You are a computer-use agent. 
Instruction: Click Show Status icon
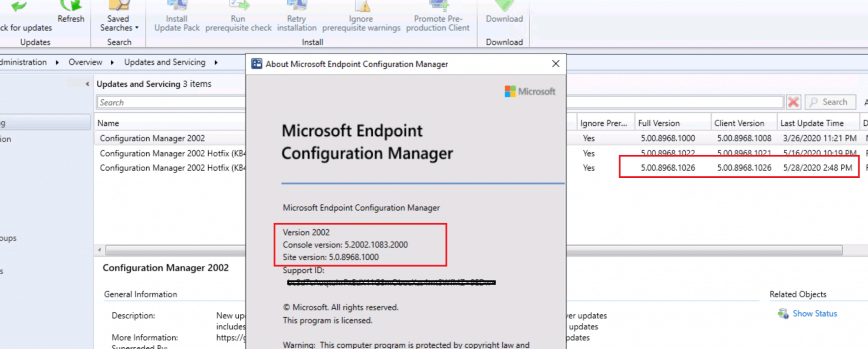[783, 313]
